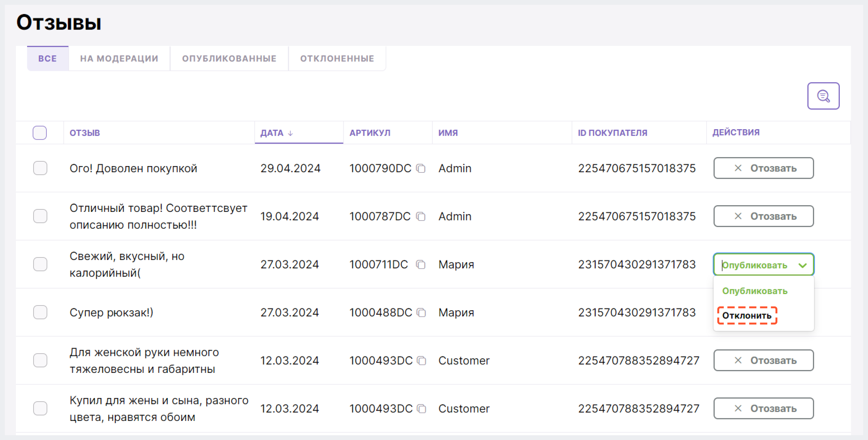Open the review search filter icon

pos(823,96)
